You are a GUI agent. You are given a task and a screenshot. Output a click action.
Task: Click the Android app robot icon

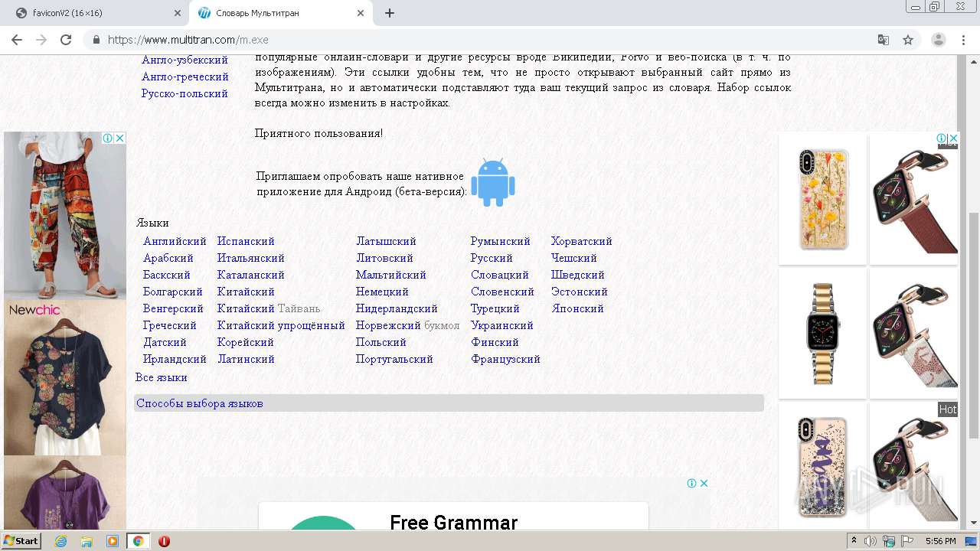click(x=493, y=182)
